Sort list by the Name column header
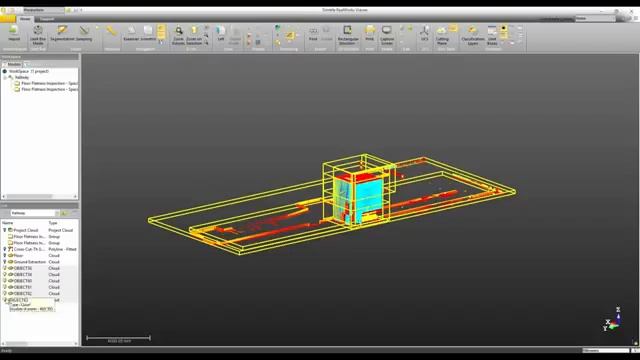The width and height of the screenshot is (640, 360). 8,223
